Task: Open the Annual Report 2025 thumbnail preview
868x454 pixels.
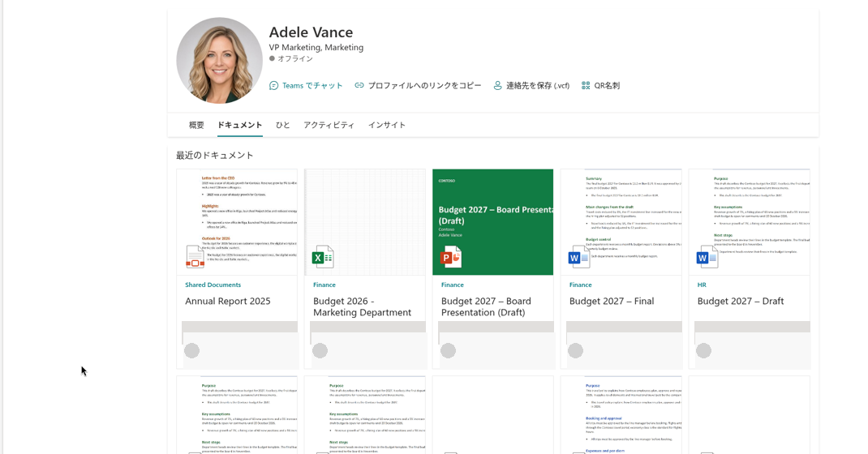Action: click(x=237, y=222)
